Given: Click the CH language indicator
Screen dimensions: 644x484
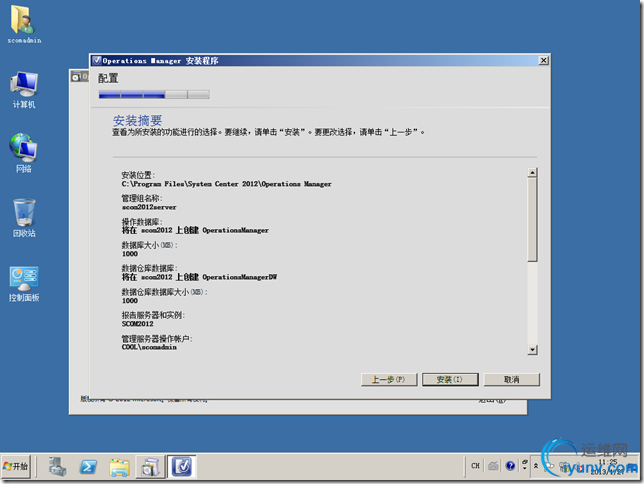Looking at the screenshot, I should 475,466.
